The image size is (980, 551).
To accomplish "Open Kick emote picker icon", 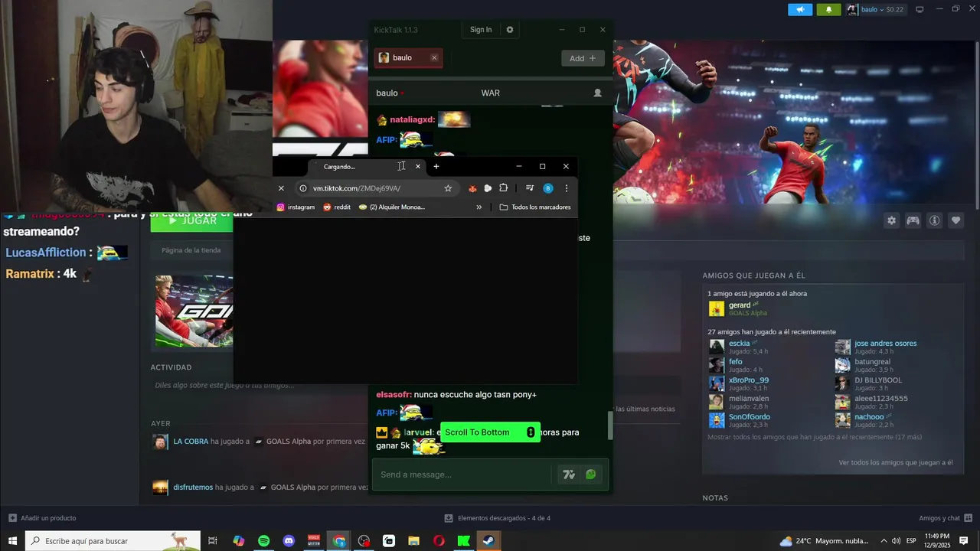I will pos(591,474).
